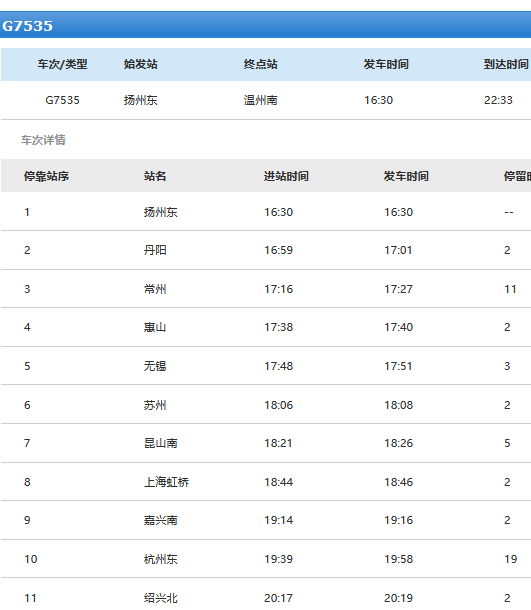Click station name 昆山南
The image size is (531, 610).
pos(161,443)
